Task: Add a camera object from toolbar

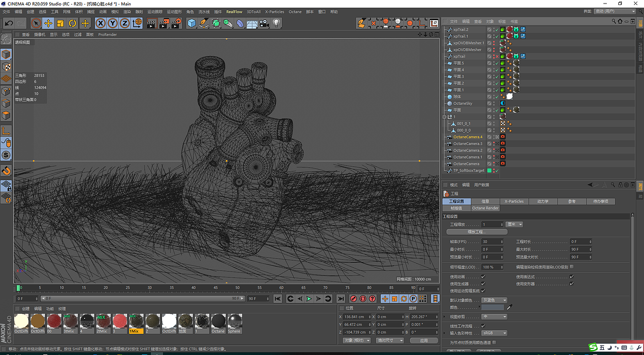Action: point(264,23)
